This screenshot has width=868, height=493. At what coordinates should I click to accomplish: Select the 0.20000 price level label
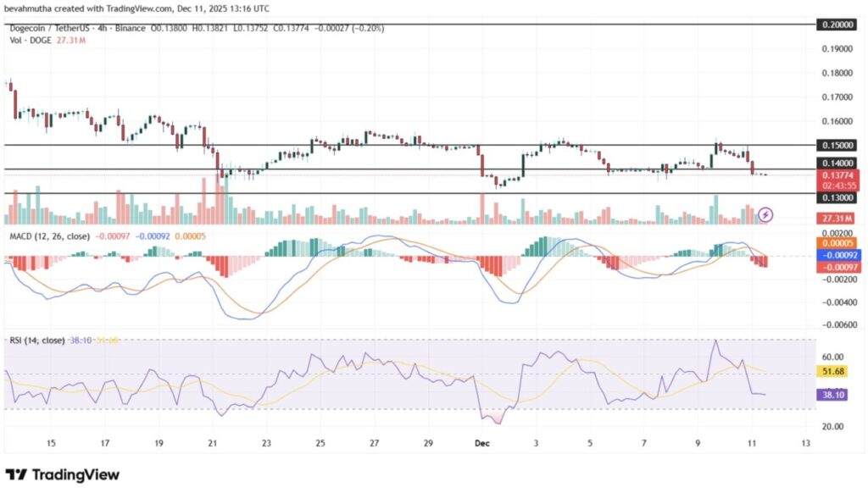pos(836,25)
